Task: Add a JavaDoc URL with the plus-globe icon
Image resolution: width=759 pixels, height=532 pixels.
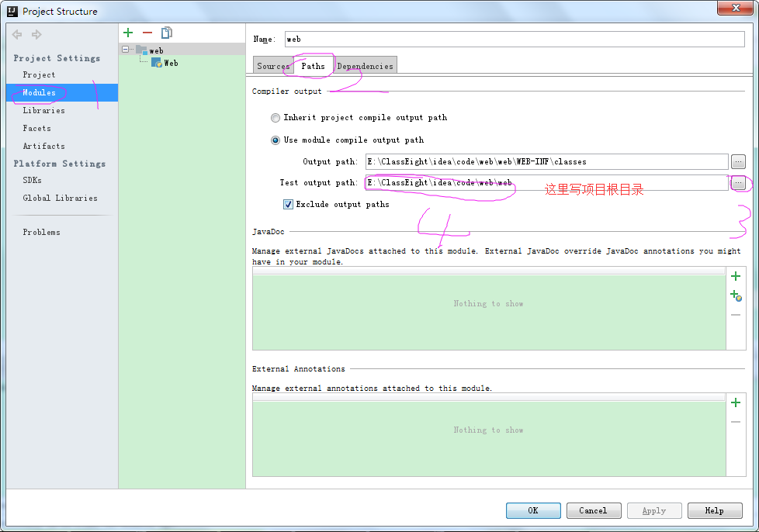Action: [x=736, y=295]
